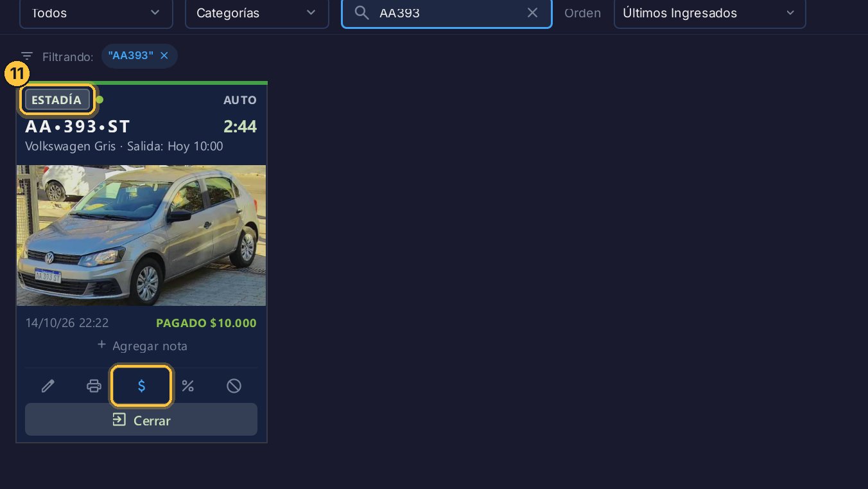Click the filter list icon beside Filtrando
This screenshot has height=489, width=868.
pyautogui.click(x=26, y=57)
